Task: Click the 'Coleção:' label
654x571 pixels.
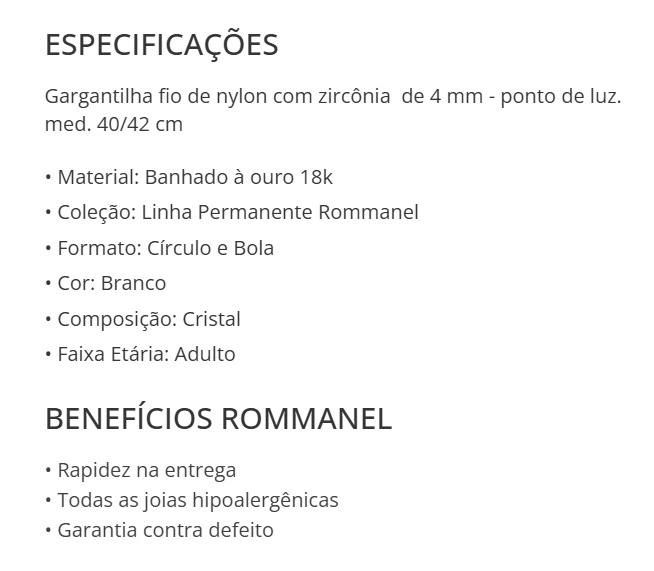Action: [x=96, y=213]
